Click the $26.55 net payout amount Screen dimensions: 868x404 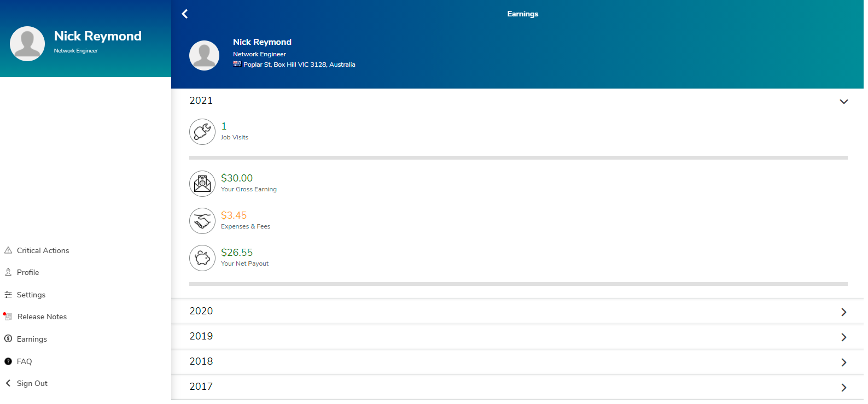click(x=237, y=253)
